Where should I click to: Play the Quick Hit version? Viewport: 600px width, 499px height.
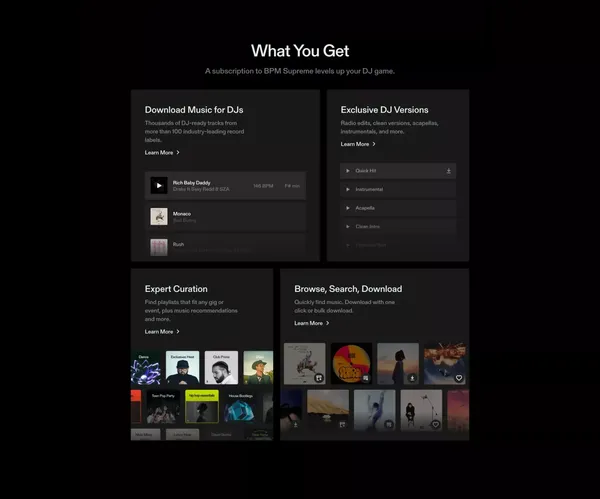[347, 171]
